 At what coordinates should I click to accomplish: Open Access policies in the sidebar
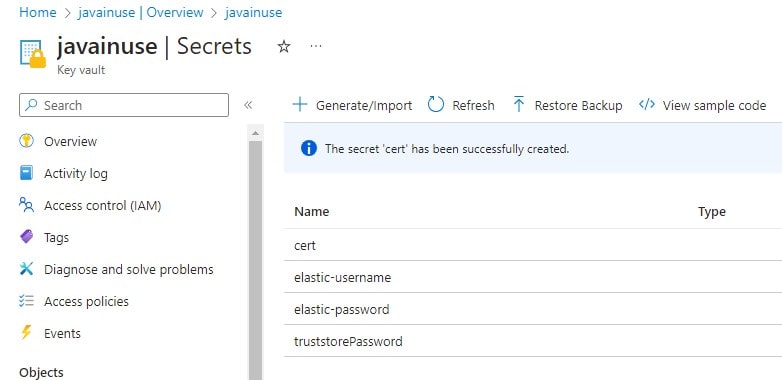click(x=86, y=302)
